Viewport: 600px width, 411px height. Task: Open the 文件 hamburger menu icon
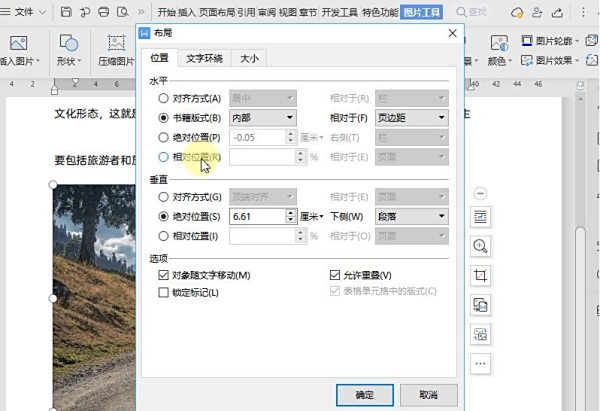(x=5, y=12)
